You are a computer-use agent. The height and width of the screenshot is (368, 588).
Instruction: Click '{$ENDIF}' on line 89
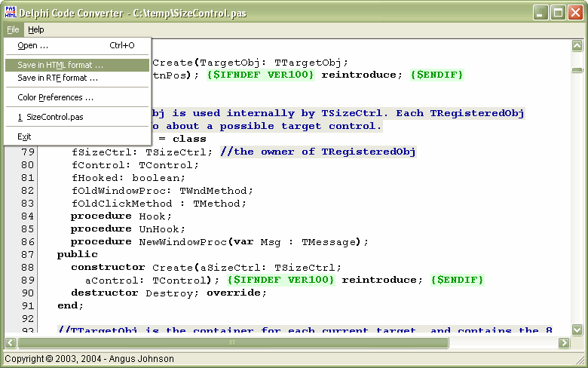(x=457, y=280)
